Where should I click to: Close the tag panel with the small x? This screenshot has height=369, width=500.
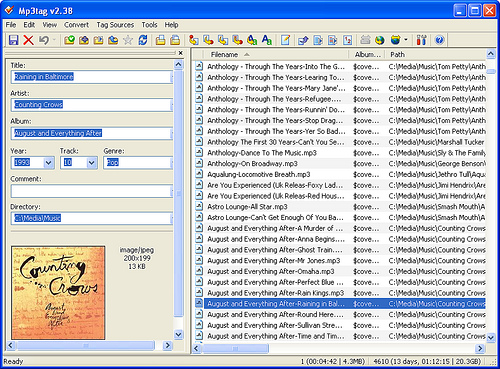click(181, 53)
